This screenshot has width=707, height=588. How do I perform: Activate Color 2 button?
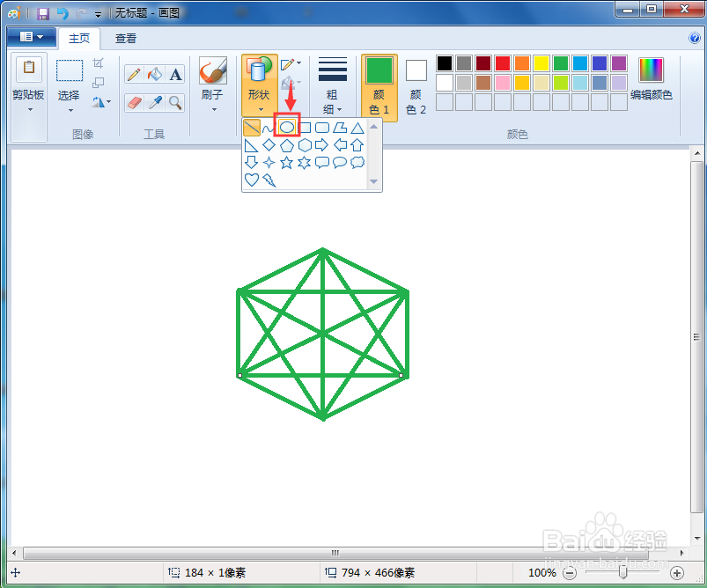(x=416, y=88)
